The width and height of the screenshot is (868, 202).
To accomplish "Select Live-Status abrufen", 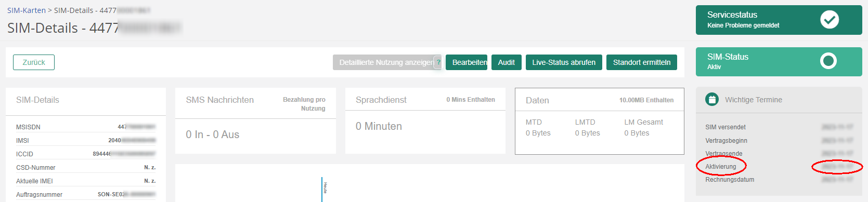I will (x=564, y=62).
